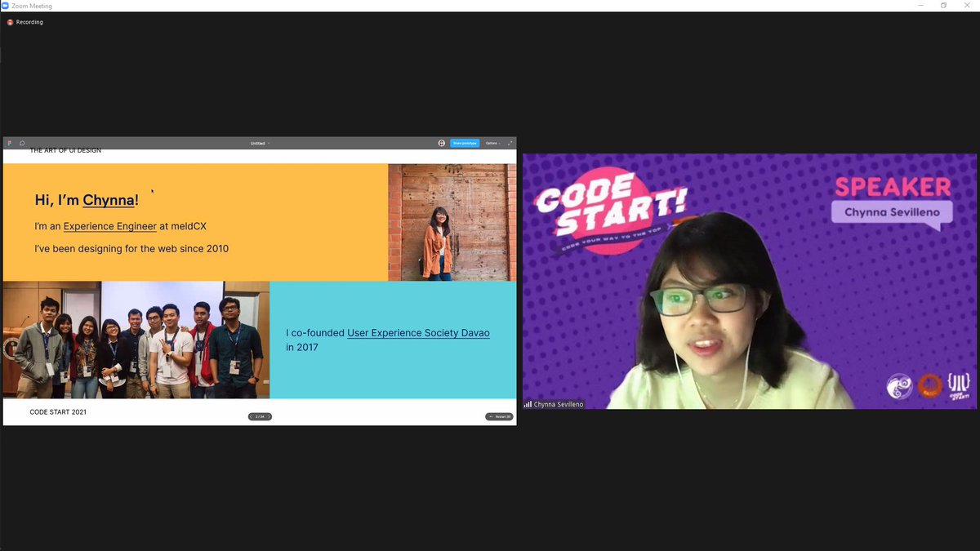Click the User Experience Society Davao link
Viewport: 980px width, 551px height.
(418, 332)
